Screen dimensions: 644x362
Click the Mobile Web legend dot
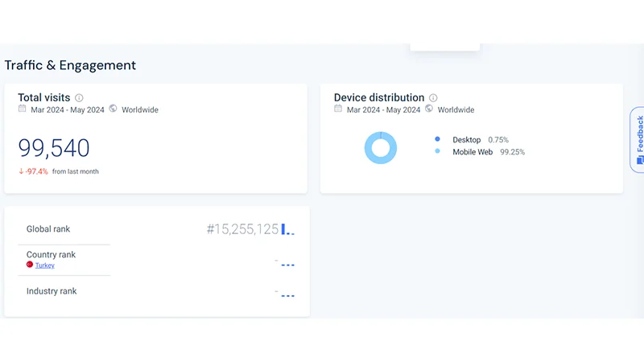[x=438, y=151]
